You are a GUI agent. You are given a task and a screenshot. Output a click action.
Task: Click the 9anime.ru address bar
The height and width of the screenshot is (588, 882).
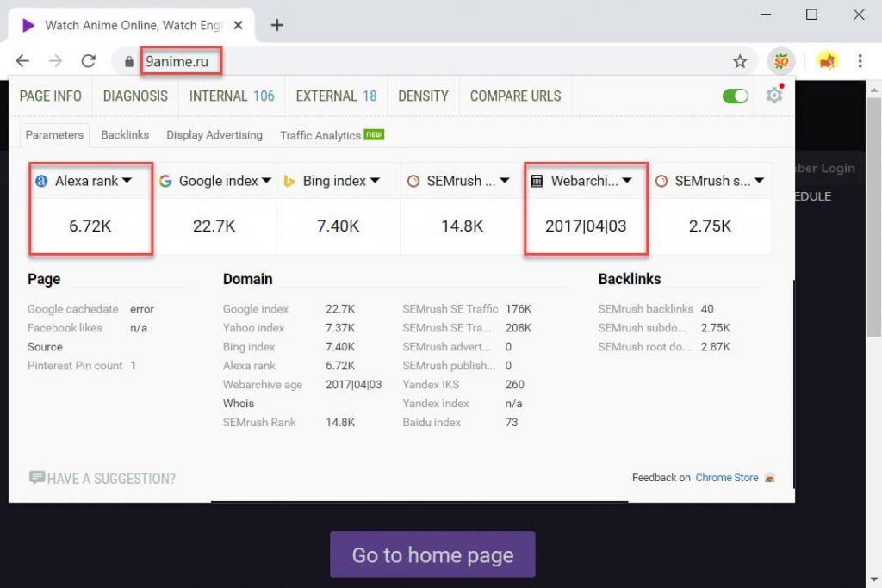[433, 61]
